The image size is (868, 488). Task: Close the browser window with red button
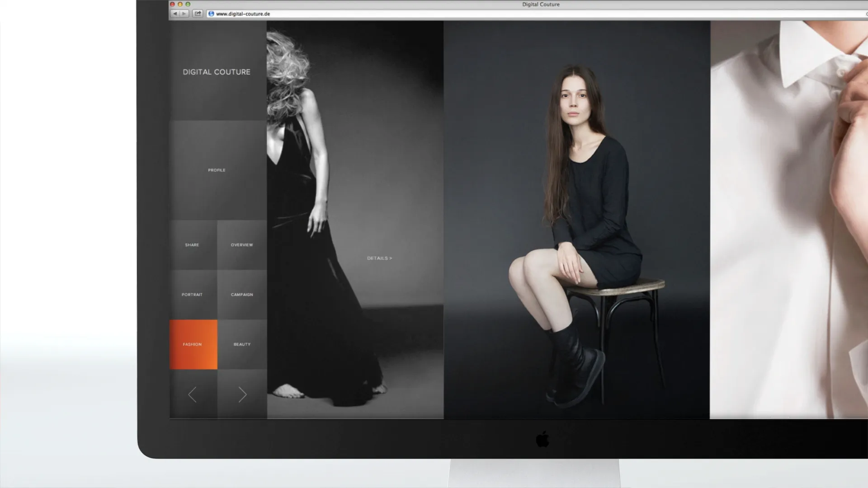click(x=172, y=4)
